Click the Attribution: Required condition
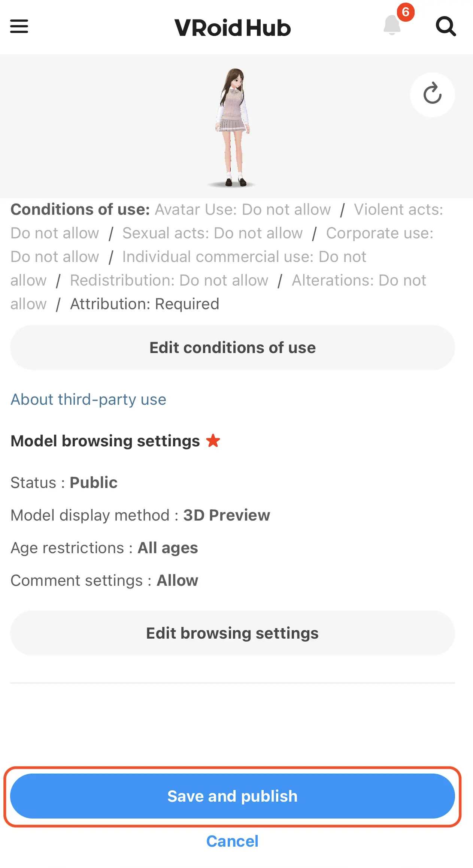Image resolution: width=473 pixels, height=868 pixels. (x=144, y=304)
